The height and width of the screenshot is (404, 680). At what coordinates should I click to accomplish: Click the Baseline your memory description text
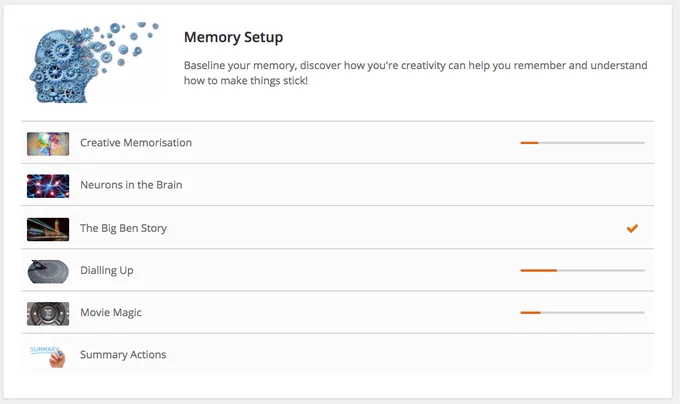(x=415, y=73)
